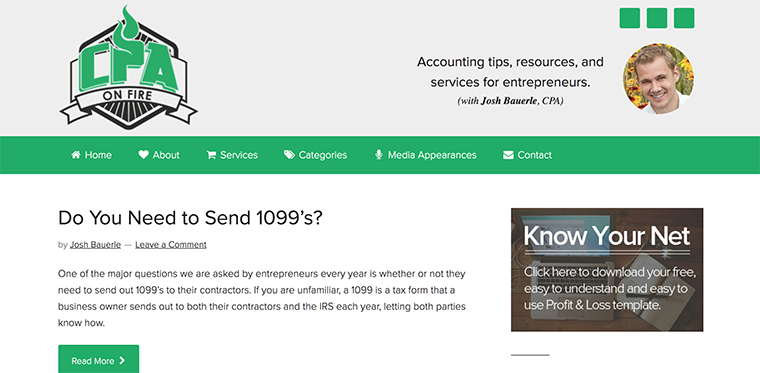This screenshot has width=760, height=373.
Task: Open the Contact menu item
Action: point(527,155)
